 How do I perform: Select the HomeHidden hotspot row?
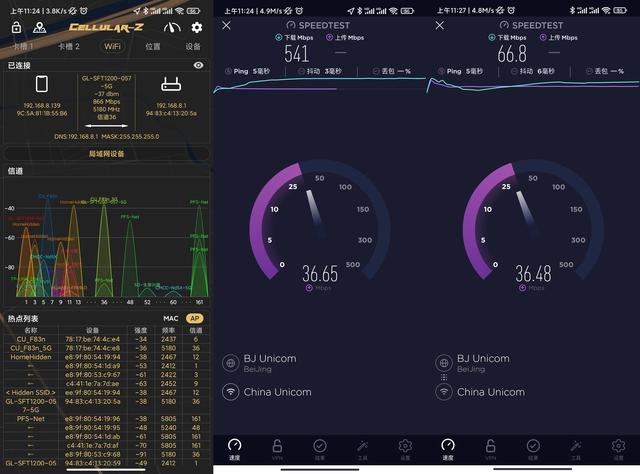coord(106,357)
